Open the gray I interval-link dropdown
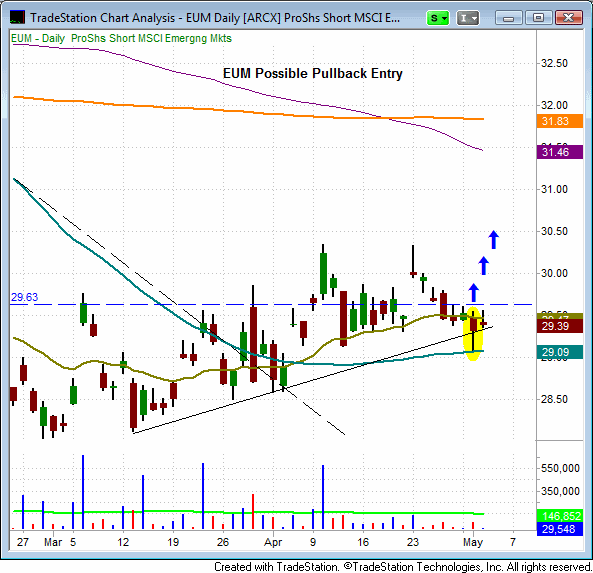Viewport: 593px width, 573px height. pyautogui.click(x=468, y=18)
